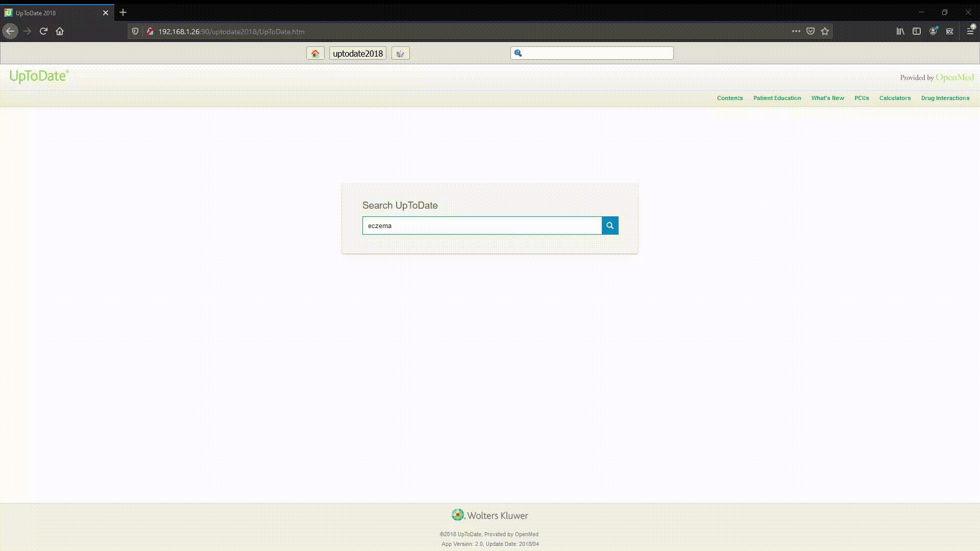Click the back navigation arrow
The height and width of the screenshot is (551, 980).
click(x=10, y=31)
